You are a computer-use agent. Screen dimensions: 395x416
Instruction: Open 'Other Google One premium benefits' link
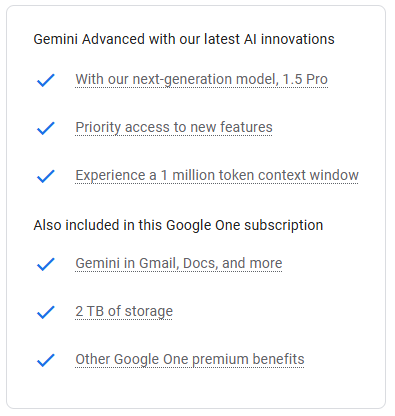coord(190,359)
